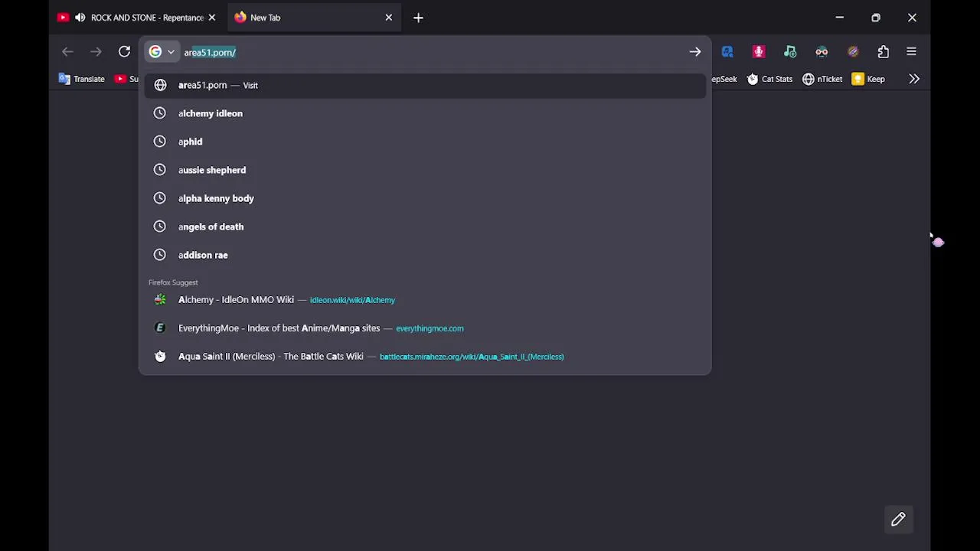Show more bookmarks with the double chevron
Screen dimensions: 980x551
(914, 79)
